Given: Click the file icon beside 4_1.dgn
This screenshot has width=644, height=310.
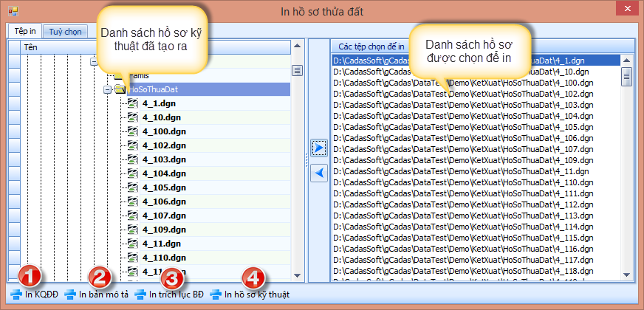Looking at the screenshot, I should pyautogui.click(x=133, y=103).
